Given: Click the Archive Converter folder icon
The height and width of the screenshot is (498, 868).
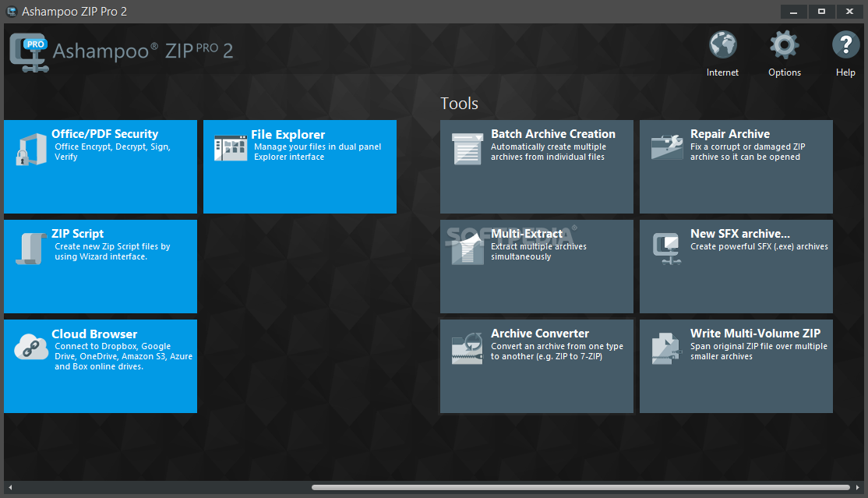Looking at the screenshot, I should (x=468, y=348).
